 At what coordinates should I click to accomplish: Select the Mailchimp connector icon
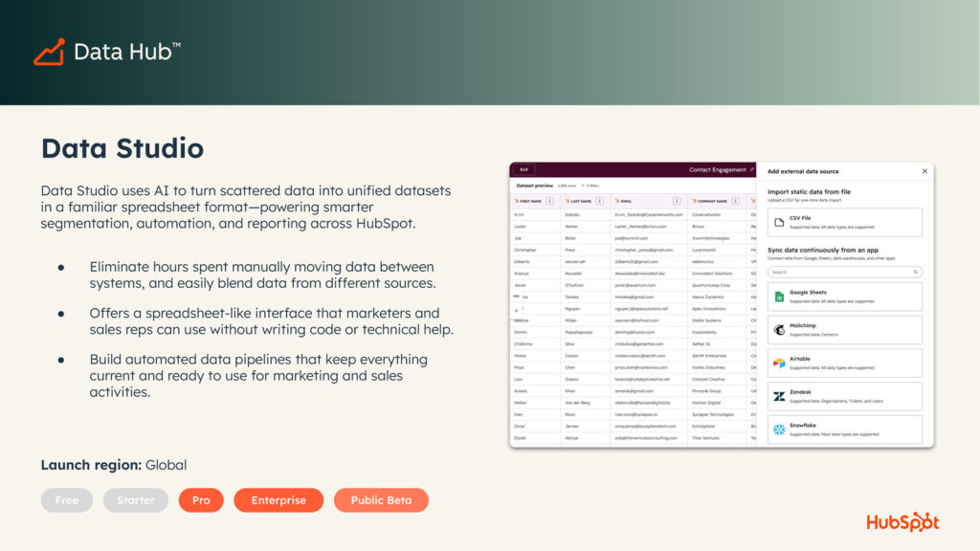pos(780,328)
